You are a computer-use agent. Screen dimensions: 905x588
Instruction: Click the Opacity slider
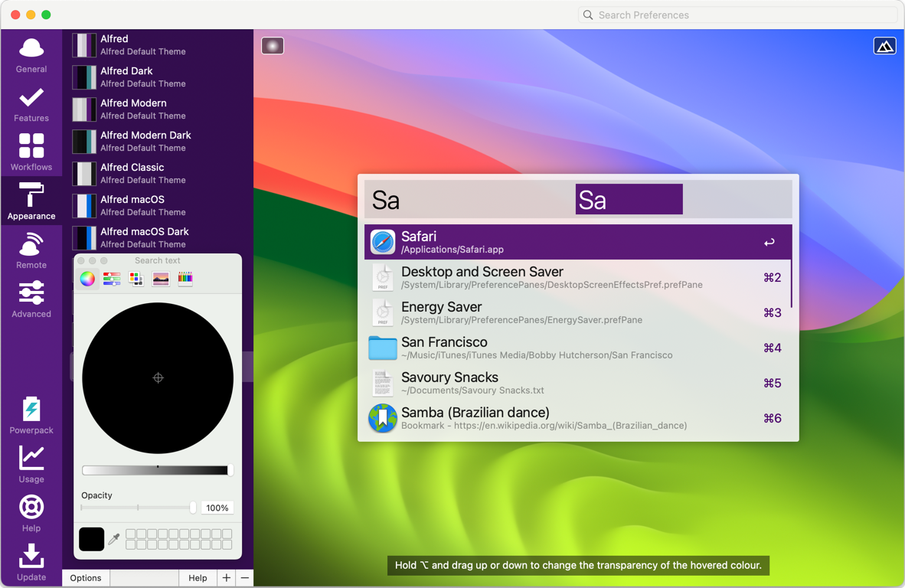pyautogui.click(x=138, y=508)
